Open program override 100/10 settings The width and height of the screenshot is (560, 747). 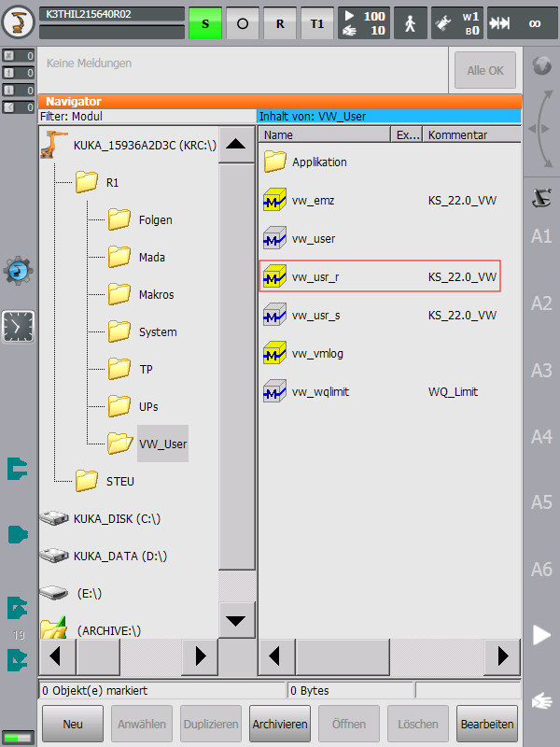pyautogui.click(x=364, y=23)
